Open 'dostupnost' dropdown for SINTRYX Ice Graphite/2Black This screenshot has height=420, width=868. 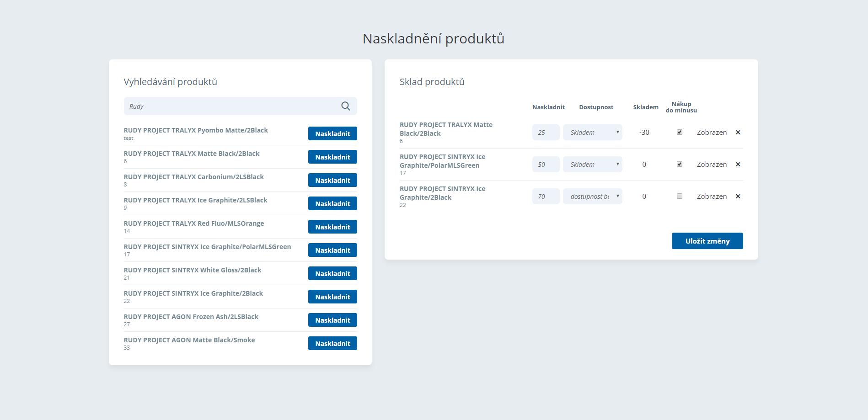click(x=592, y=197)
